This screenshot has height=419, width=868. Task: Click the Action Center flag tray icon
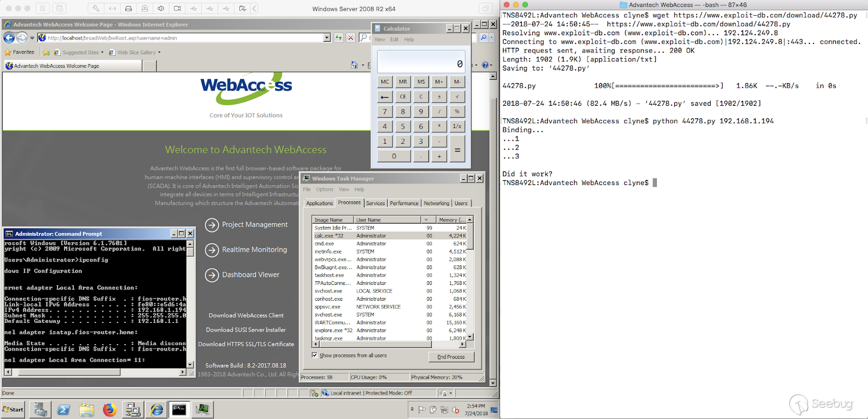(x=422, y=410)
